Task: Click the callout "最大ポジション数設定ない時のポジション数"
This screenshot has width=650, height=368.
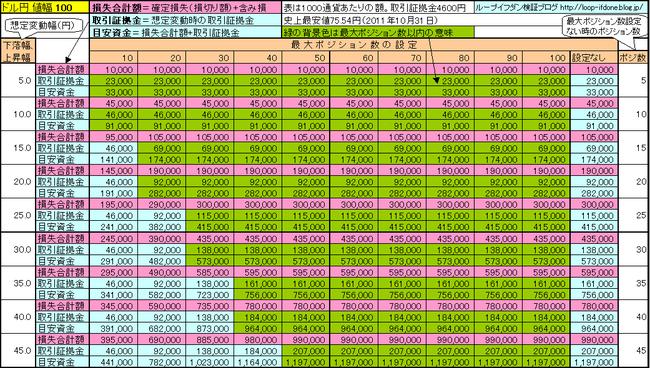Action: click(x=605, y=26)
